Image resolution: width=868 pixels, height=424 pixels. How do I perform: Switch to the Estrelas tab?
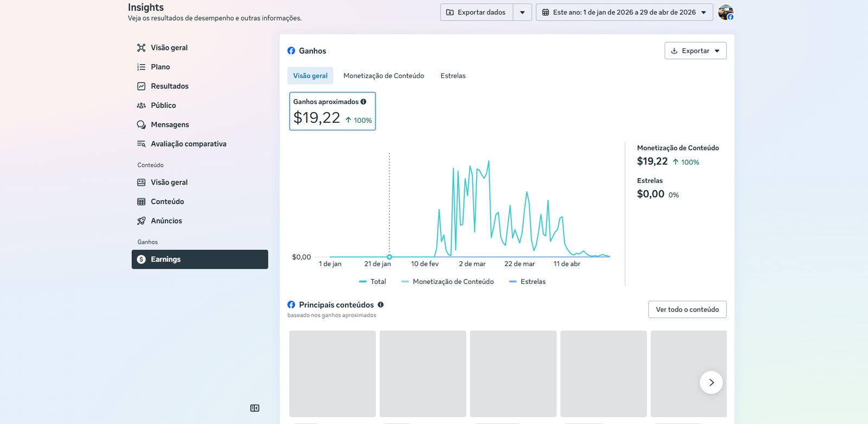pyautogui.click(x=452, y=76)
